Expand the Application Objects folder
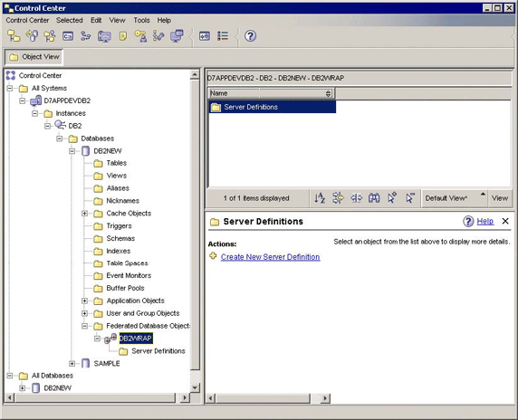The width and height of the screenshot is (518, 420). [84, 301]
